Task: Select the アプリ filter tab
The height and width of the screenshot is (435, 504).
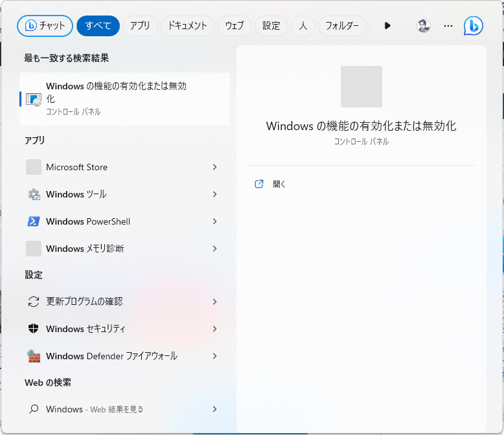Action: (x=140, y=26)
